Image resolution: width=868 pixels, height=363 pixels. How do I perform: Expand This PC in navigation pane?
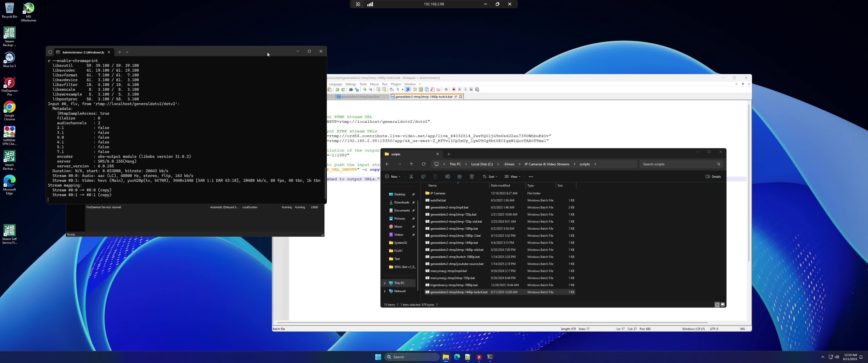tap(385, 283)
